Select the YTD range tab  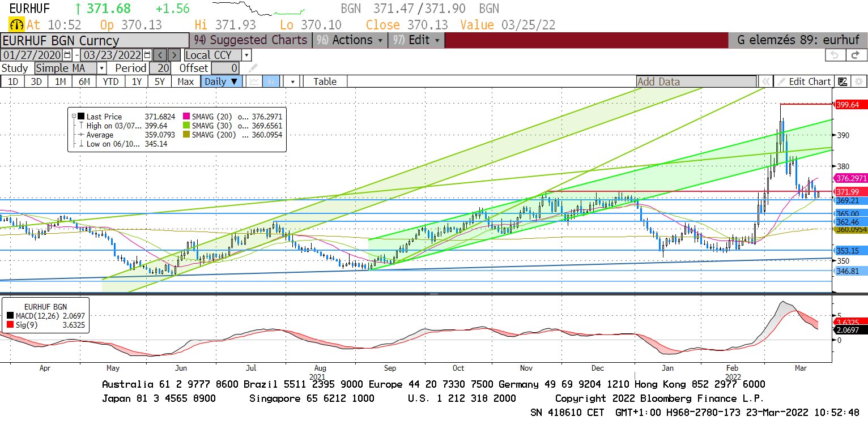click(x=110, y=81)
